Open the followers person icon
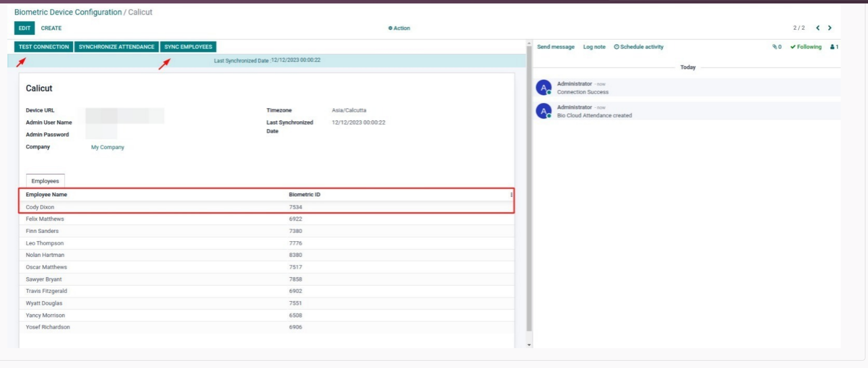Viewport: 868px width, 368px height. 834,47
